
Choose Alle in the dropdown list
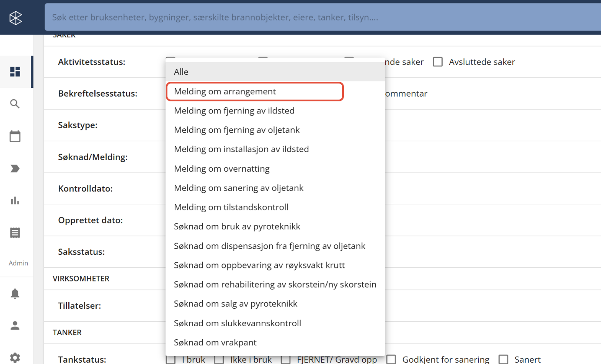pos(275,72)
